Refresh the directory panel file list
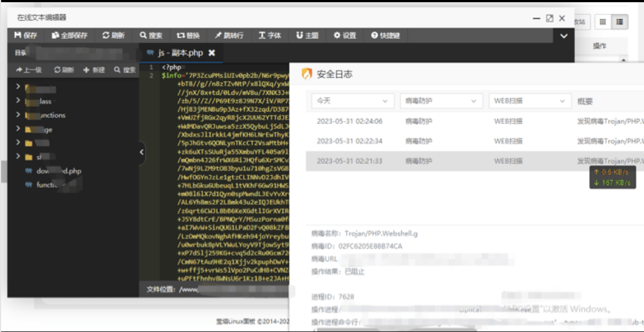644x332 pixels. point(64,70)
